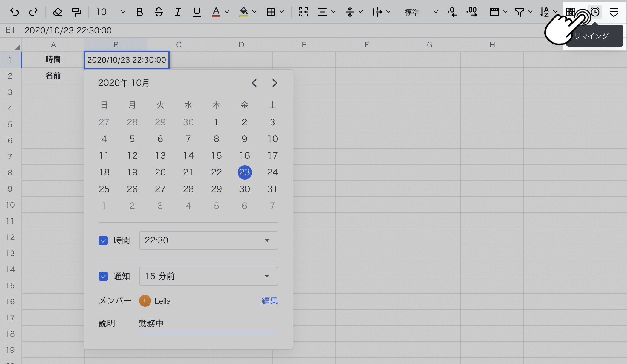Go to previous month in calendar
627x364 pixels.
point(254,83)
